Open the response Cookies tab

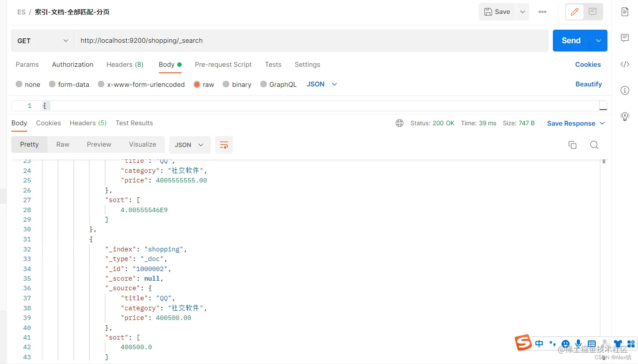[48, 123]
